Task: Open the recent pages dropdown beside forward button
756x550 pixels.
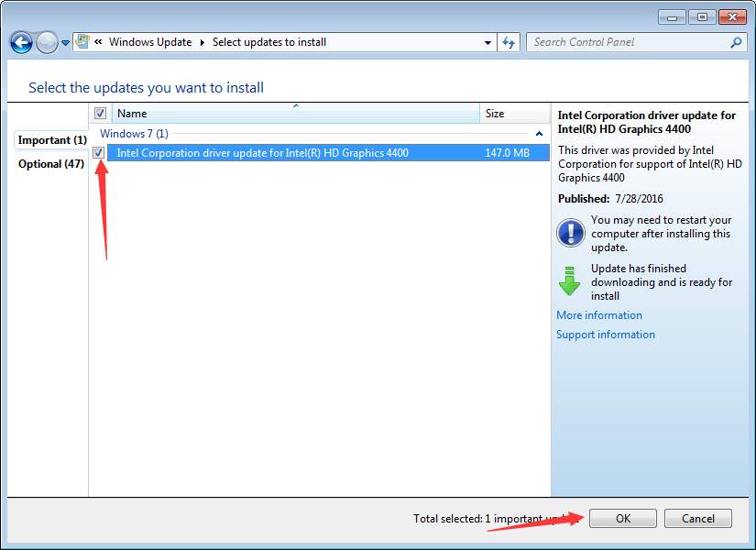Action: [x=63, y=42]
